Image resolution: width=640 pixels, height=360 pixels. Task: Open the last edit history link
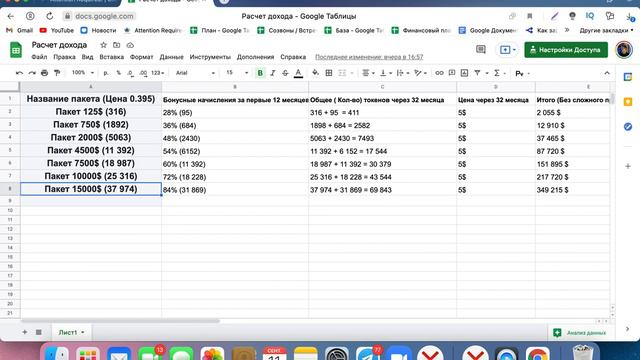tap(369, 57)
